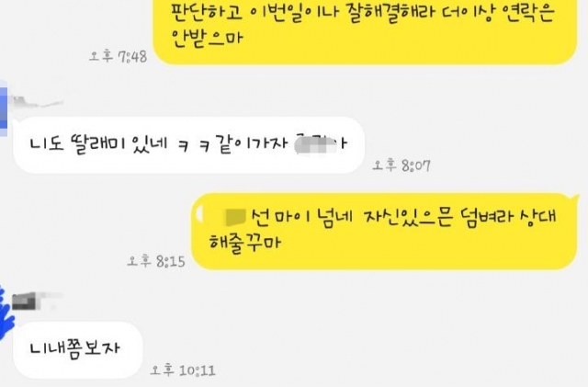The image size is (588, 387).
Task: Open blurred sender name above 니내쫌보자 bubble
Action: [36, 301]
